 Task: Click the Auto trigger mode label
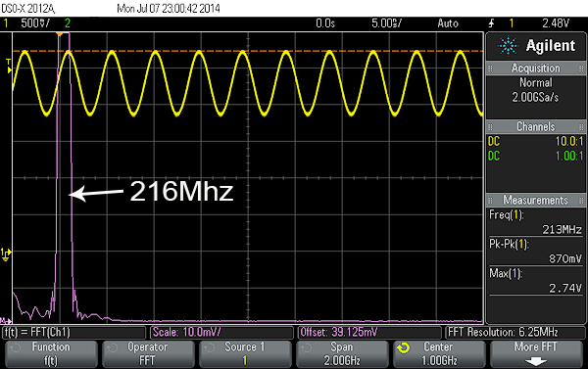point(448,23)
